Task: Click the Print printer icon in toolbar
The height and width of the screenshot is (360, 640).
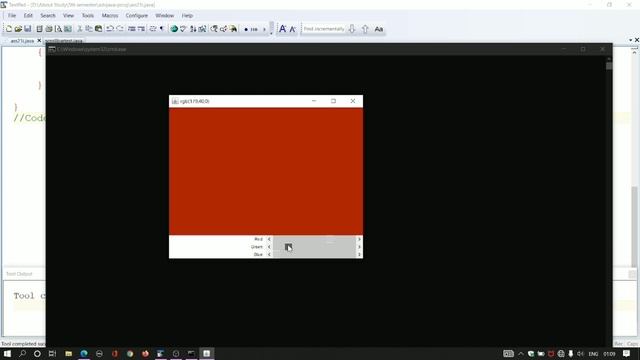Action: [x=49, y=29]
